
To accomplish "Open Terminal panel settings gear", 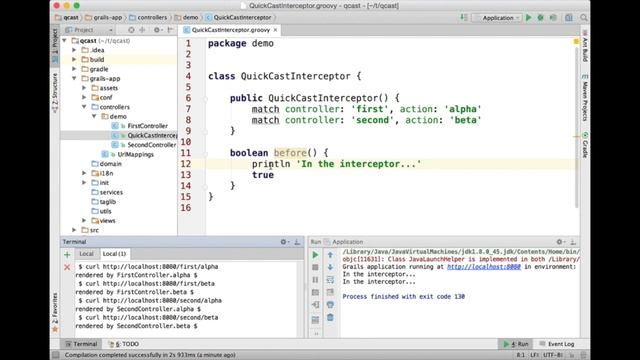I will (284, 242).
